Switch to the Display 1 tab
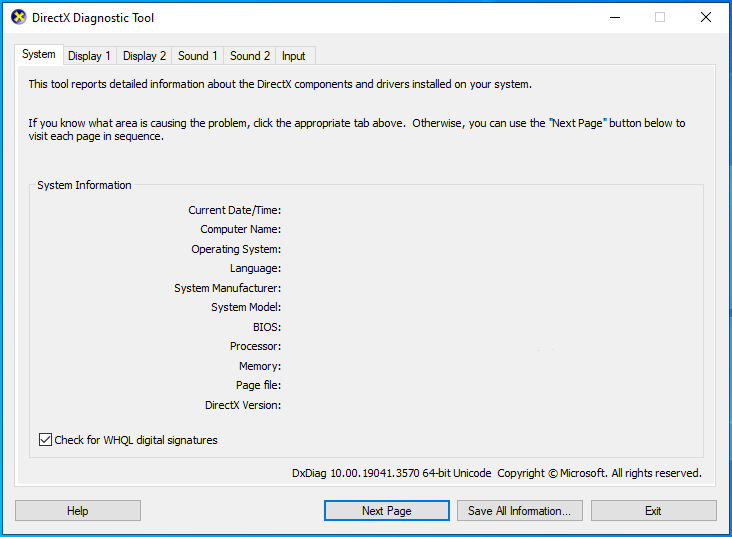This screenshot has width=732, height=537. point(89,56)
